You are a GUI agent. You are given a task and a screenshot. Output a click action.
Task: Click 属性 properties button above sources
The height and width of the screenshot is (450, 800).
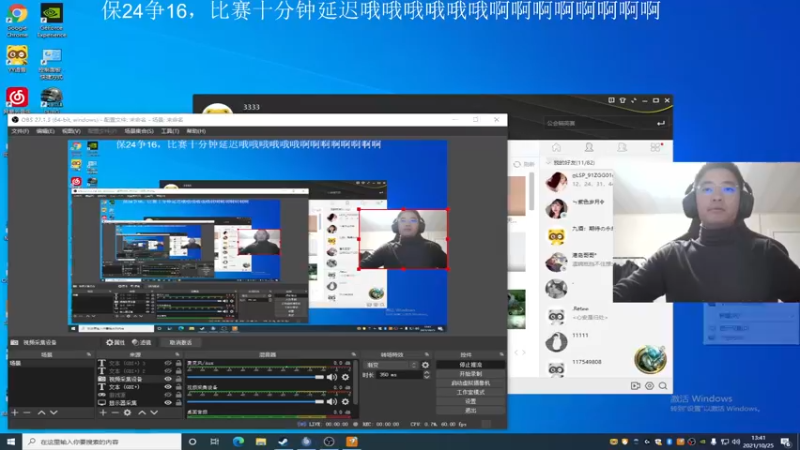(x=115, y=342)
